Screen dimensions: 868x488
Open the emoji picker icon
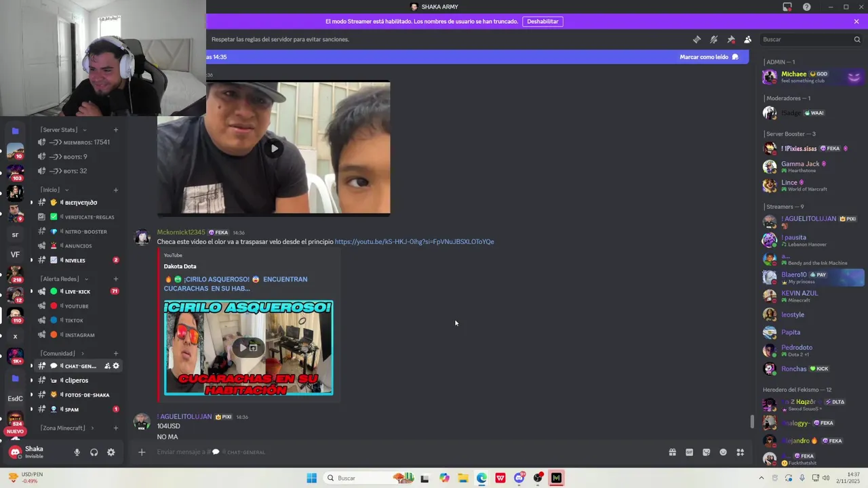723,452
